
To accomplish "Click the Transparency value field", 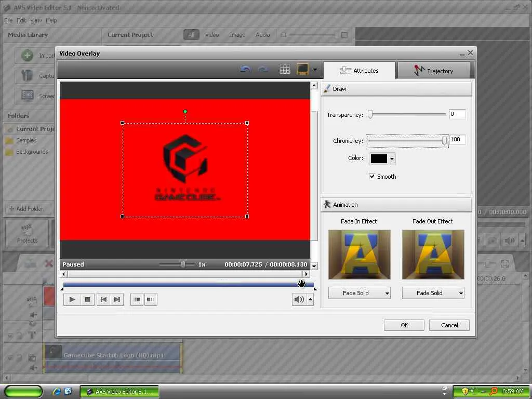I will coord(457,114).
